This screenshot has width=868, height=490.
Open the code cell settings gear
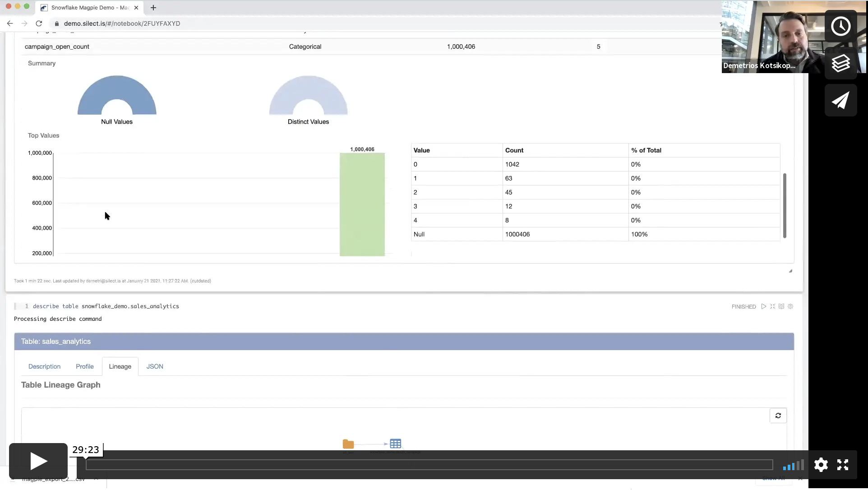point(790,306)
